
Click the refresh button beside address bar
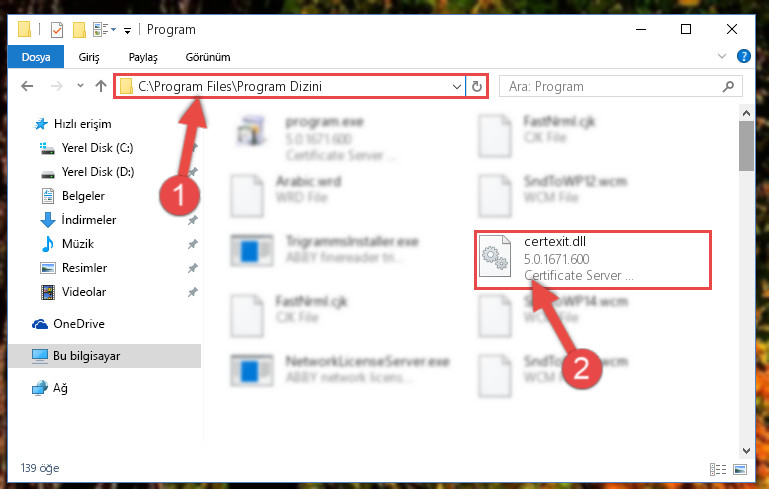click(476, 87)
